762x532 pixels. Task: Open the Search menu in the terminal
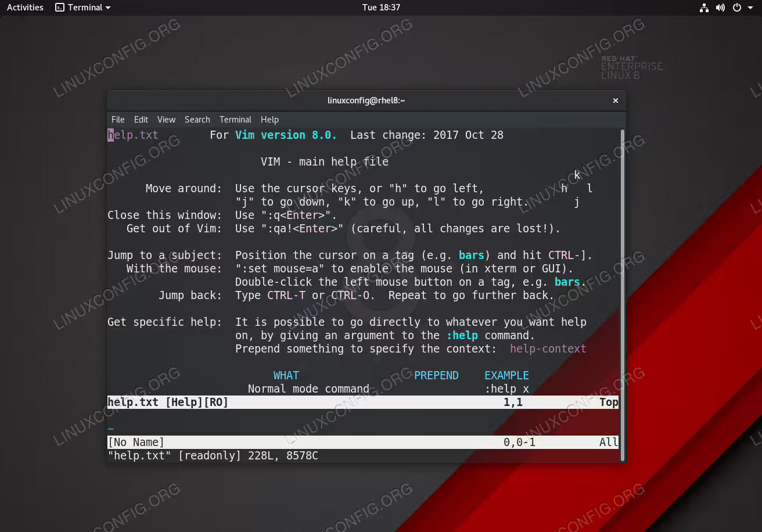click(x=197, y=120)
